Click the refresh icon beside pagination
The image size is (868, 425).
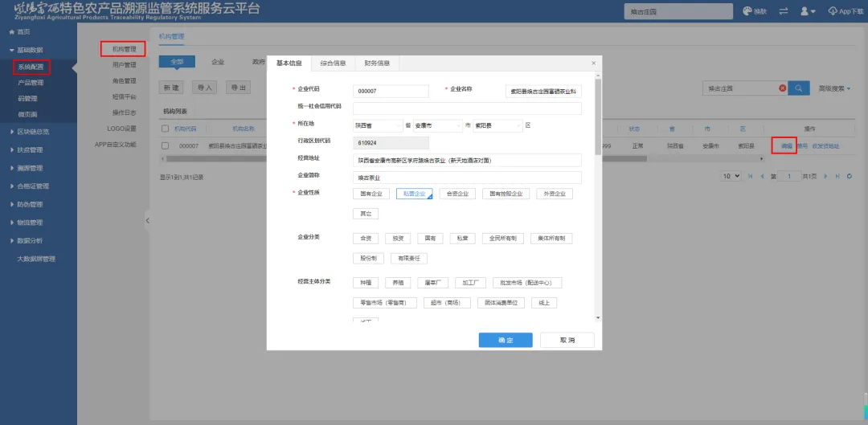click(x=850, y=176)
